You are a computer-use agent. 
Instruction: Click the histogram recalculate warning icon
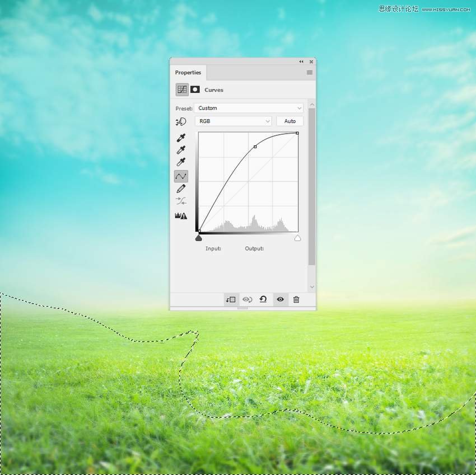181,215
